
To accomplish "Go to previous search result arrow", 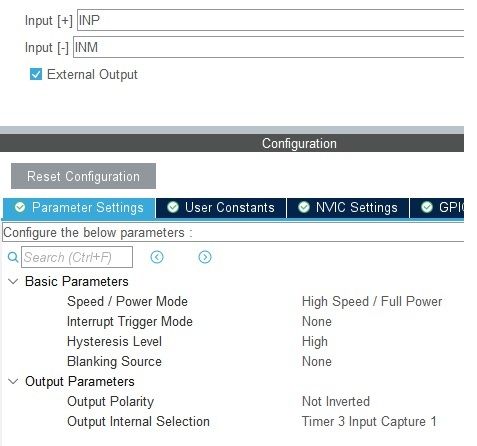I will 157,257.
